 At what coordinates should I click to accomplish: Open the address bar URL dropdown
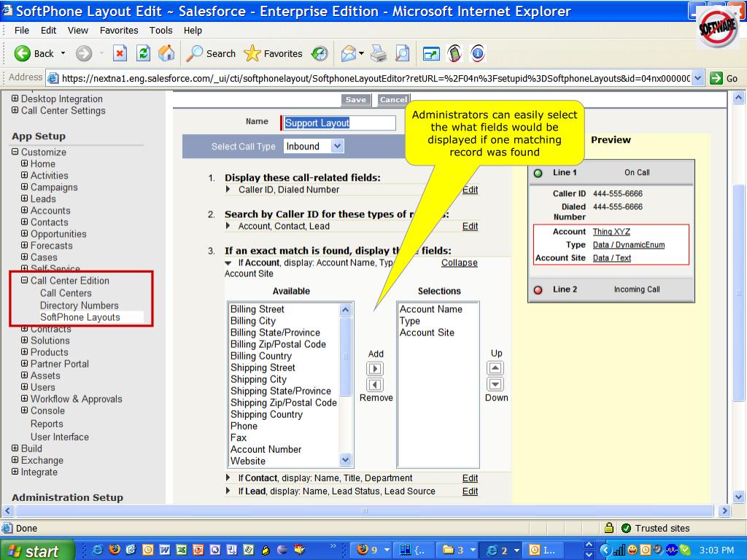[x=698, y=78]
